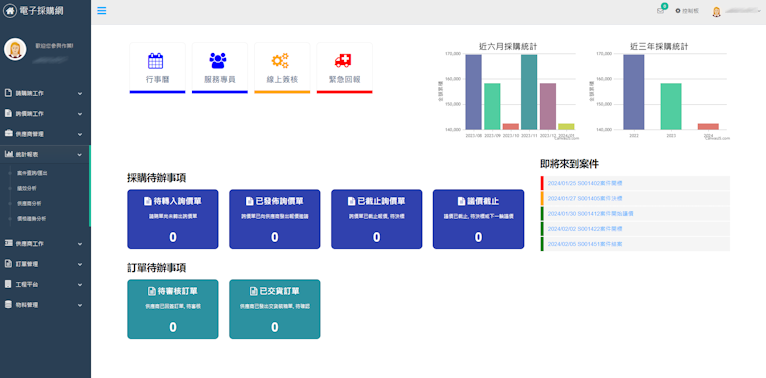766x378 pixels.
Task: Open the mail notification envelope icon
Action: coord(660,11)
